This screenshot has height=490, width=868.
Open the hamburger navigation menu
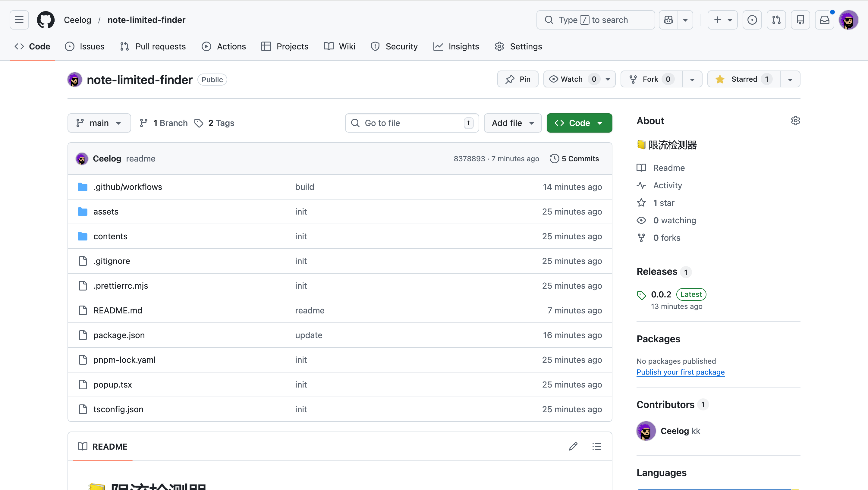pos(19,20)
